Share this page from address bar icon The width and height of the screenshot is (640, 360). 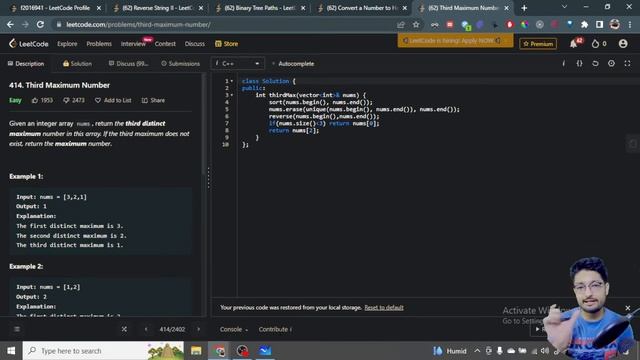[401, 24]
